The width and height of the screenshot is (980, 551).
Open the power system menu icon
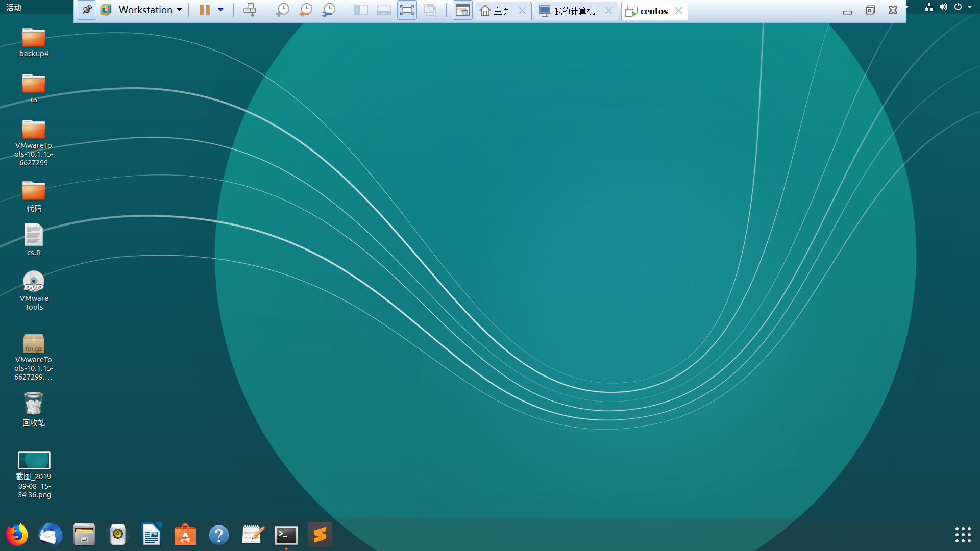tap(958, 7)
